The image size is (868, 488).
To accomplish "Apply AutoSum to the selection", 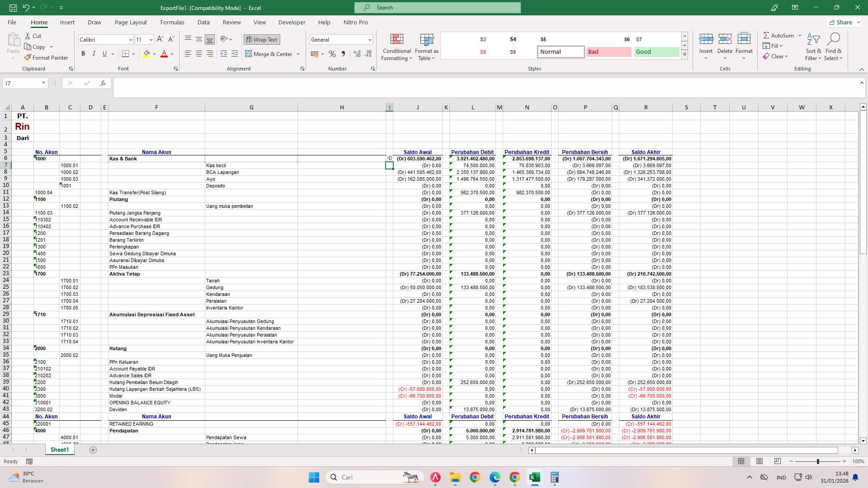I will click(x=779, y=35).
